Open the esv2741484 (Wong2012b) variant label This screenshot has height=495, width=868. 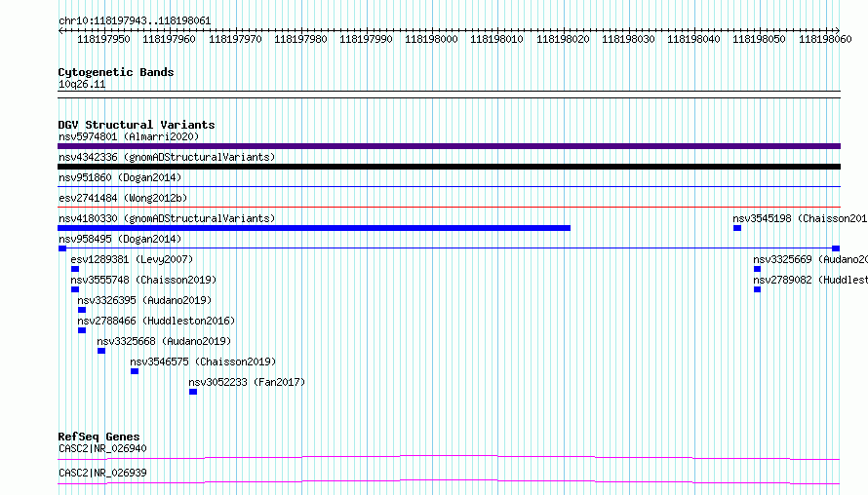click(123, 198)
